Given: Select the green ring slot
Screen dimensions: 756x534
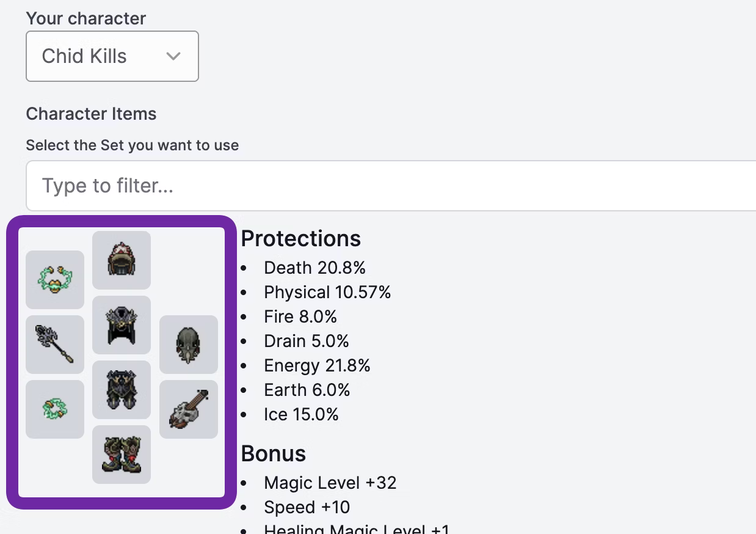Looking at the screenshot, I should tap(55, 409).
